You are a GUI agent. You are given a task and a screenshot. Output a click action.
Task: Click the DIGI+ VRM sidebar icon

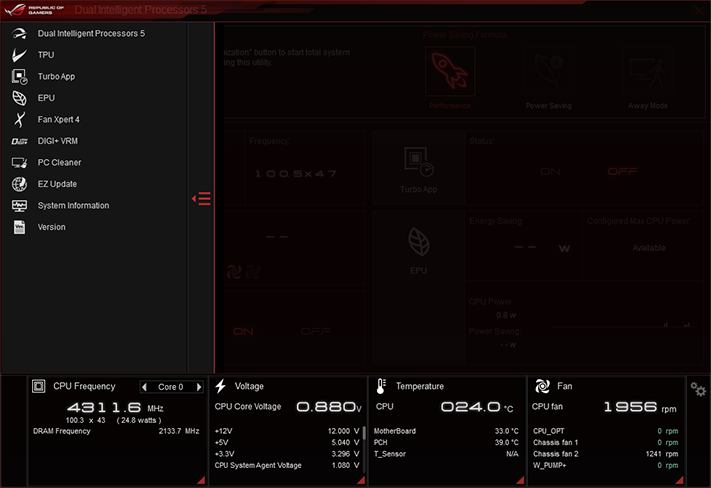[19, 142]
